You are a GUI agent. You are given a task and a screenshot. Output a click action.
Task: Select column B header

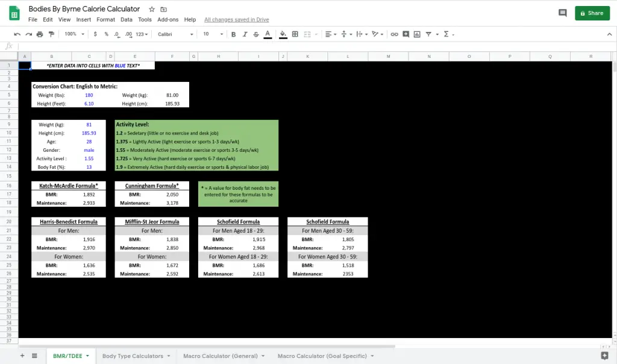pyautogui.click(x=52, y=56)
